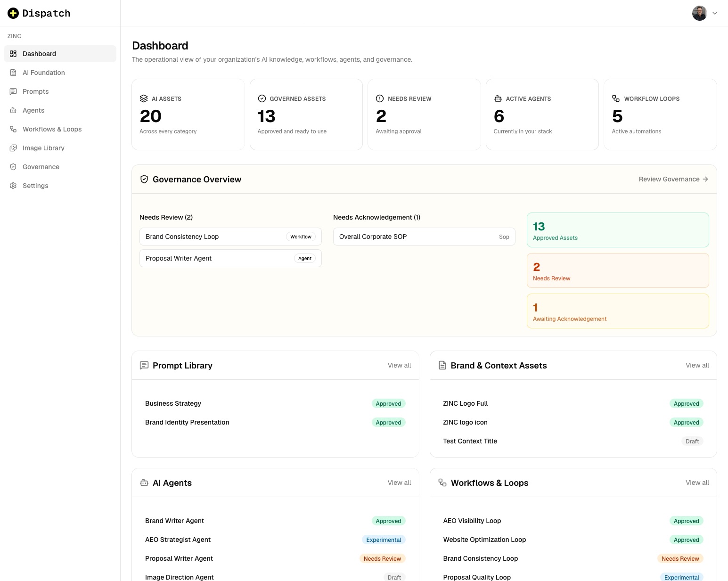This screenshot has height=581, width=728.
Task: Select AEO Visibility Loop row
Action: click(x=573, y=521)
